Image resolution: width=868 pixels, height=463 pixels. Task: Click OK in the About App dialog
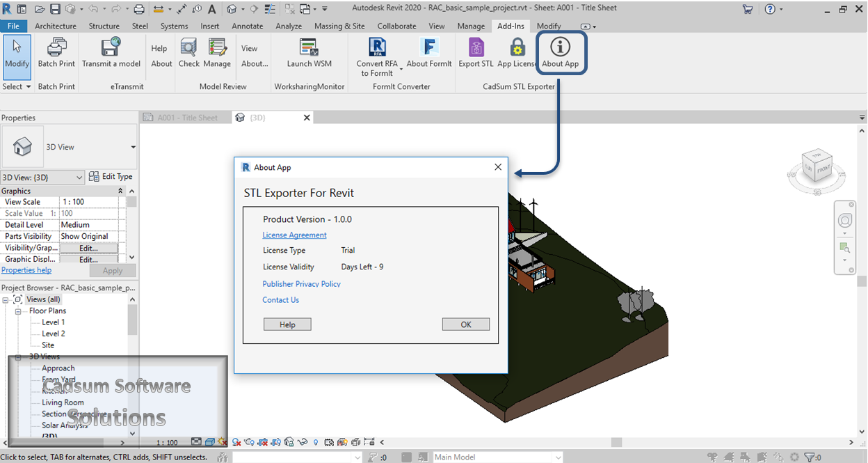click(466, 324)
